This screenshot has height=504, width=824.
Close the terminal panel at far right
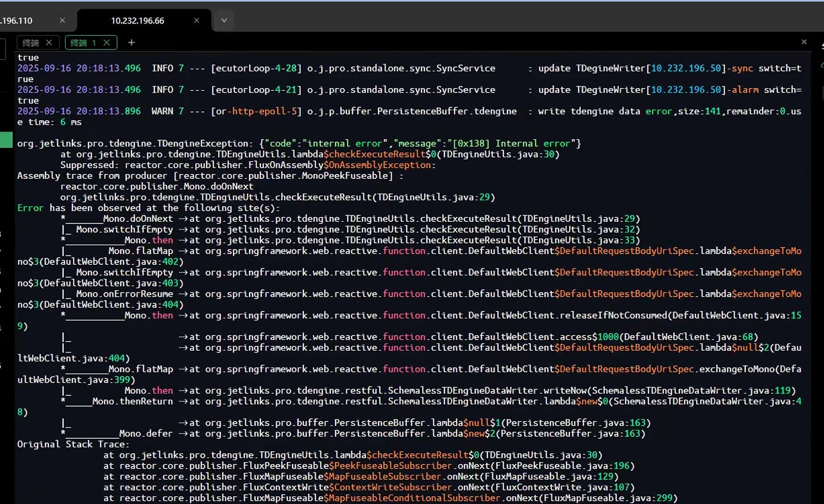click(804, 42)
